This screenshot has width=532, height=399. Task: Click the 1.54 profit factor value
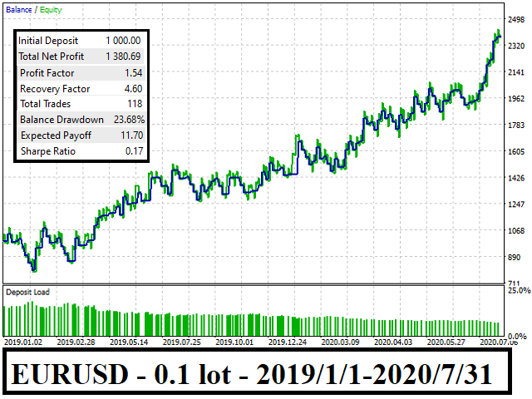point(134,73)
